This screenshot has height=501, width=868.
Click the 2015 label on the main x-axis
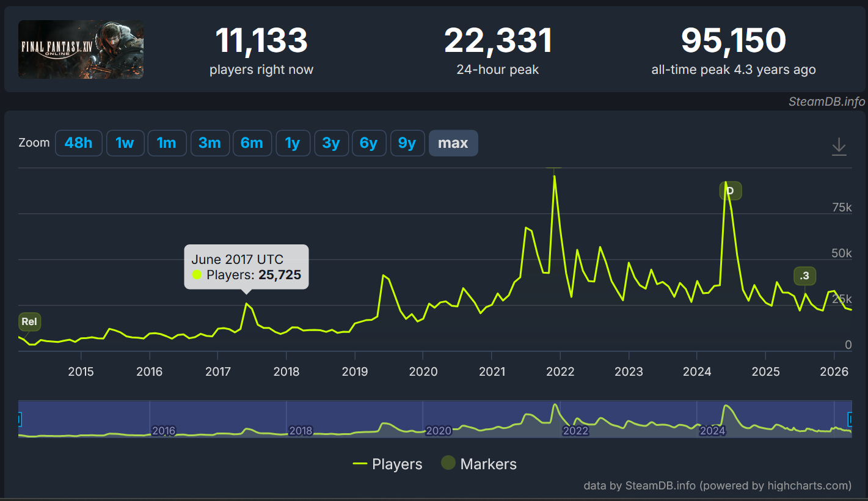pos(81,371)
